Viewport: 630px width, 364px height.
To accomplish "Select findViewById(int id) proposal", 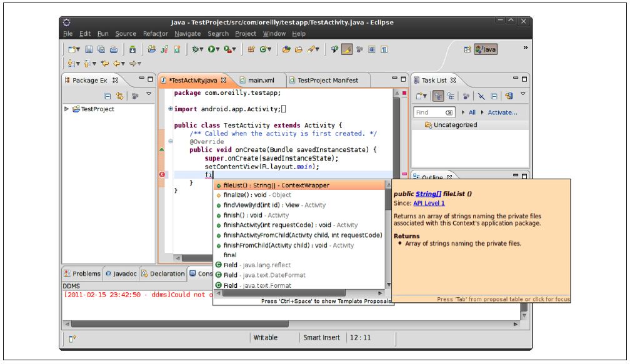I will [299, 205].
